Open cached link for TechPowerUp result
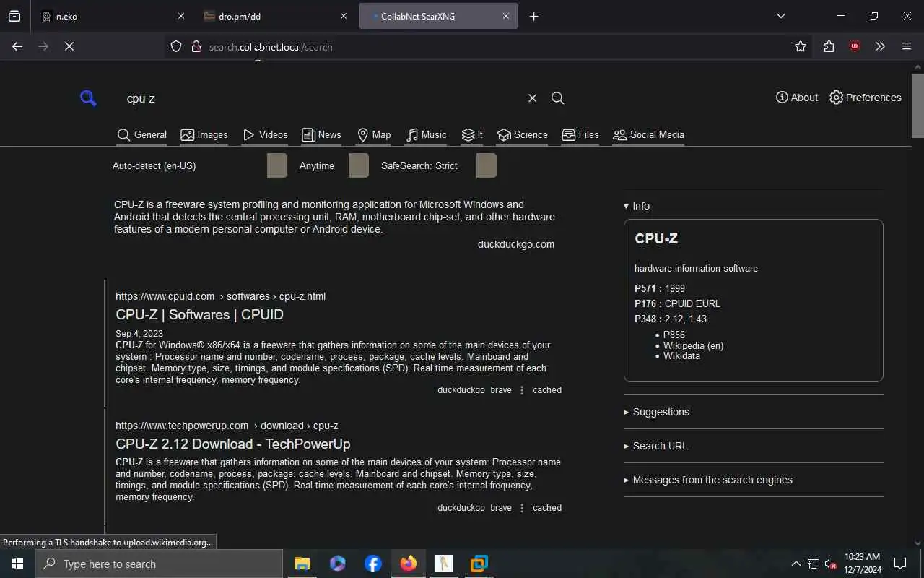The height and width of the screenshot is (578, 924). (x=547, y=508)
